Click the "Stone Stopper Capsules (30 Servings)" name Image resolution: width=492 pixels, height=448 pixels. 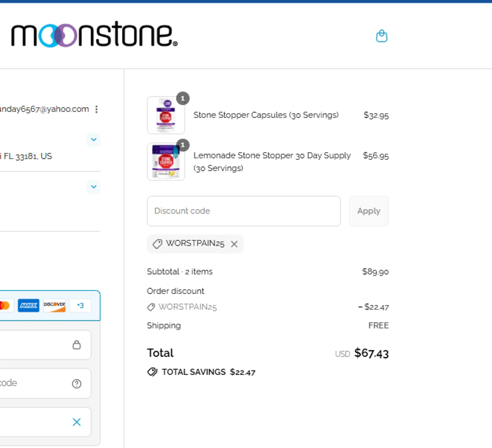[x=266, y=115]
